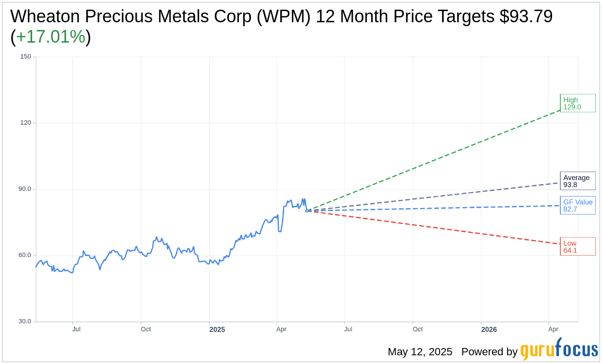
Task: Select the 2026 x-axis label
Action: pyautogui.click(x=489, y=330)
